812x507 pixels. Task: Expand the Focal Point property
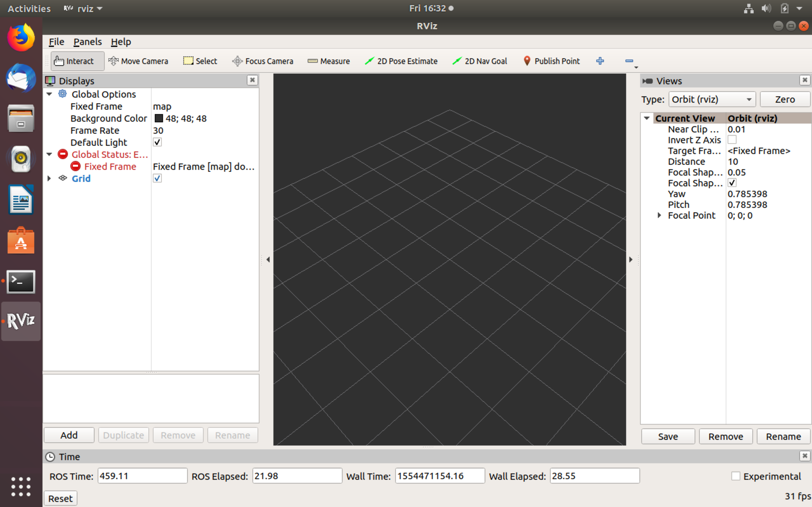[x=659, y=215]
